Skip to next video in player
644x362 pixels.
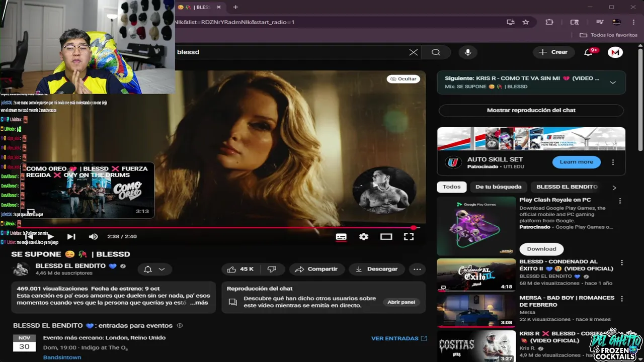(71, 237)
